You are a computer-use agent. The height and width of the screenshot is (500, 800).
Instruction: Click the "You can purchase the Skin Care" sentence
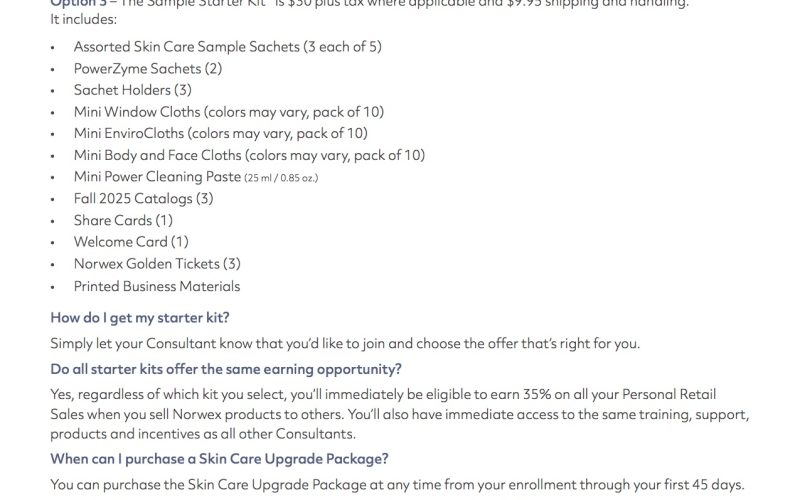[x=397, y=485]
